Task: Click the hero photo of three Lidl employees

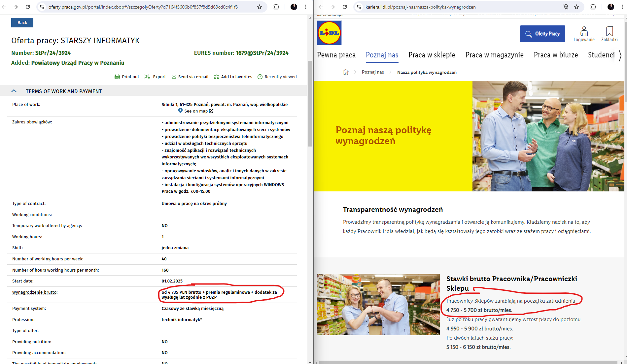Action: [x=548, y=136]
